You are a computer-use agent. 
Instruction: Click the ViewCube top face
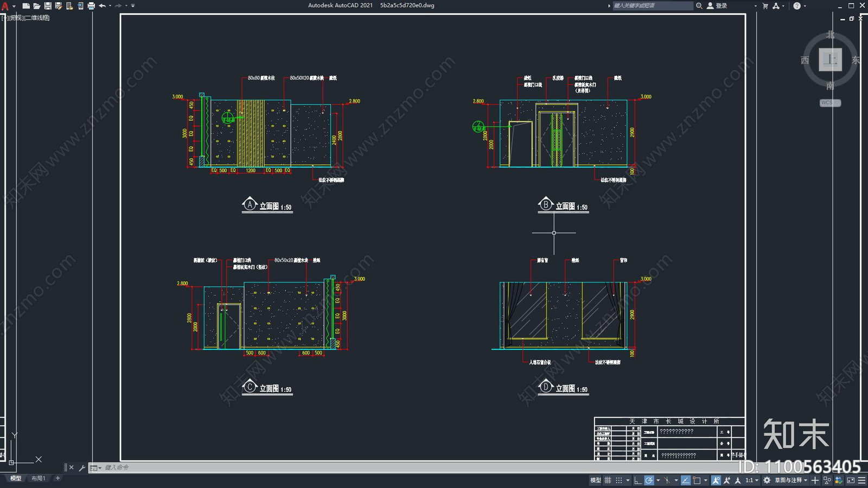pyautogui.click(x=830, y=59)
